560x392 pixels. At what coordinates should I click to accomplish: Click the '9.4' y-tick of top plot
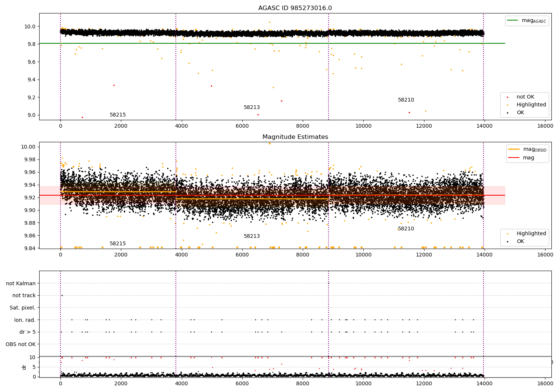pyautogui.click(x=31, y=80)
